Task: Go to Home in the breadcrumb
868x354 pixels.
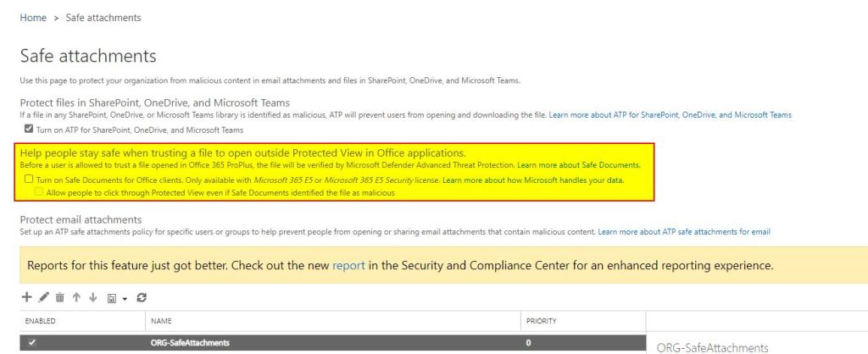Action: tap(32, 17)
